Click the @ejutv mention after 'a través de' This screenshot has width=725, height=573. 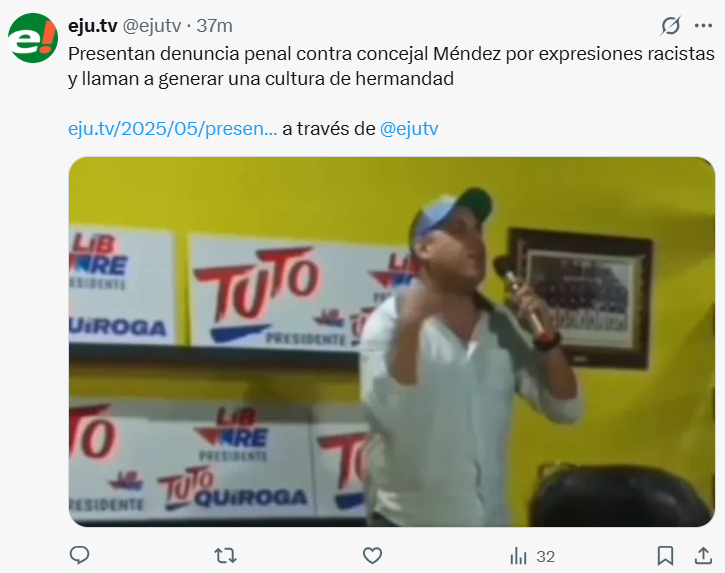click(x=409, y=129)
